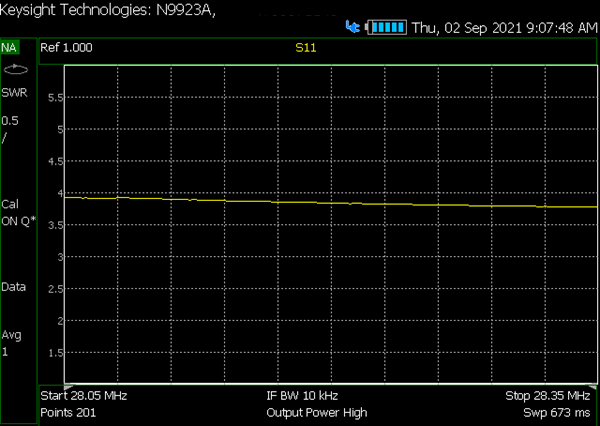This screenshot has width=600, height=426.
Task: Click the Ref 1.000 reference level
Action: [x=66, y=48]
